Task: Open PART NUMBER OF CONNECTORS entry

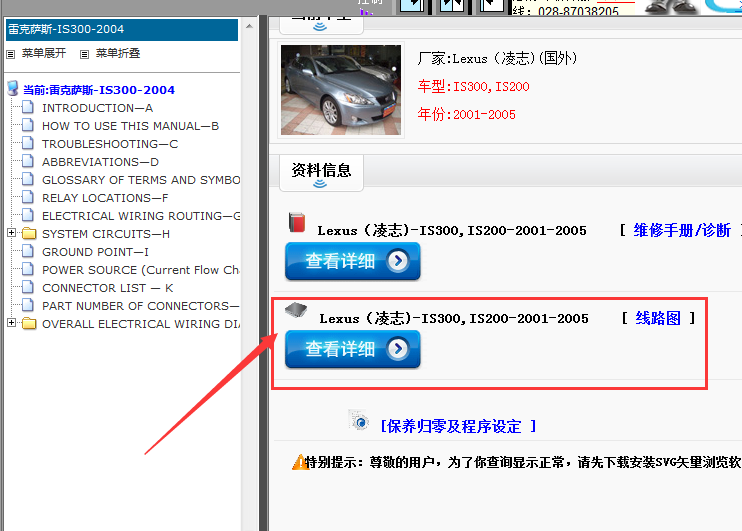Action: 141,306
